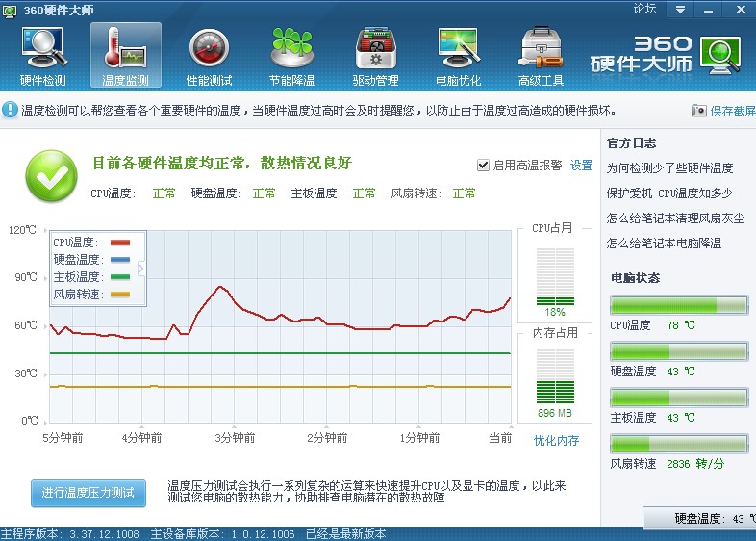
Task: Click 优化内存 optimize memory link
Action: pos(556,440)
